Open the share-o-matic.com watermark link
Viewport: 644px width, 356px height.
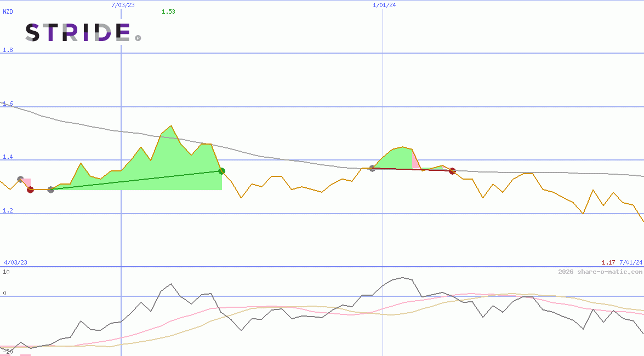coord(600,272)
